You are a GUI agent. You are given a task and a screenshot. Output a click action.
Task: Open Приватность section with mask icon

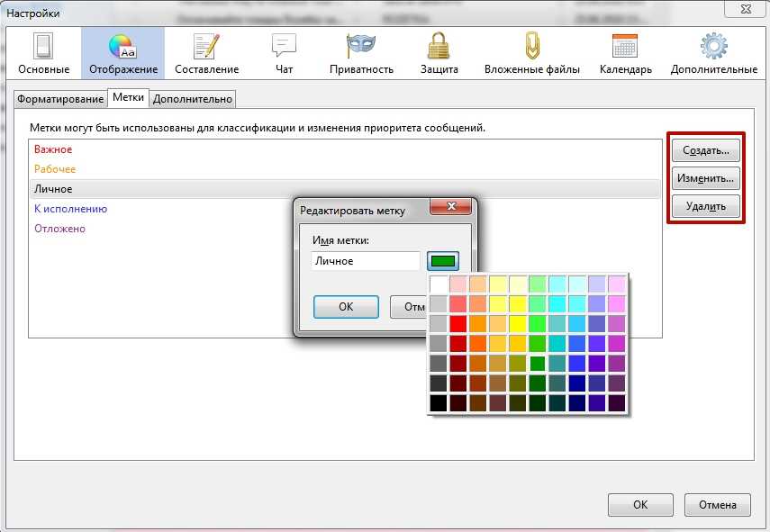pos(361,54)
